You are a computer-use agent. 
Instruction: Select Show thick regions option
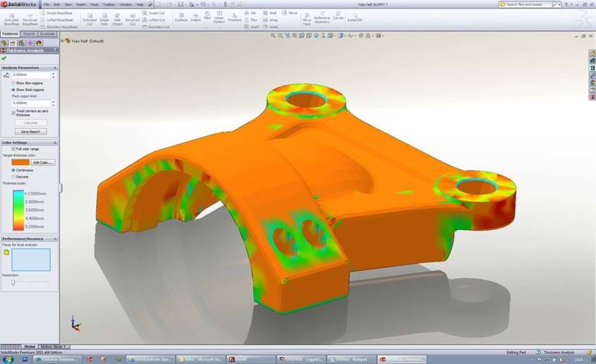[x=28, y=90]
